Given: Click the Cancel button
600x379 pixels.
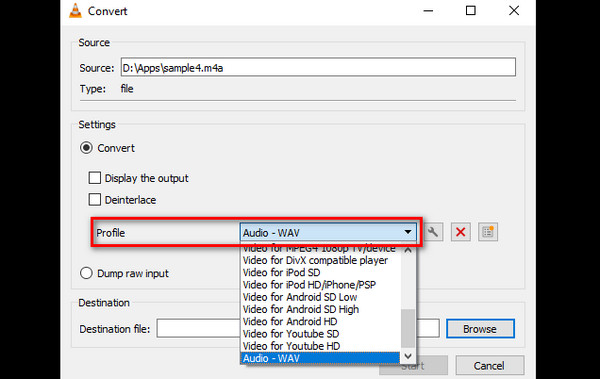Looking at the screenshot, I should coord(489,366).
